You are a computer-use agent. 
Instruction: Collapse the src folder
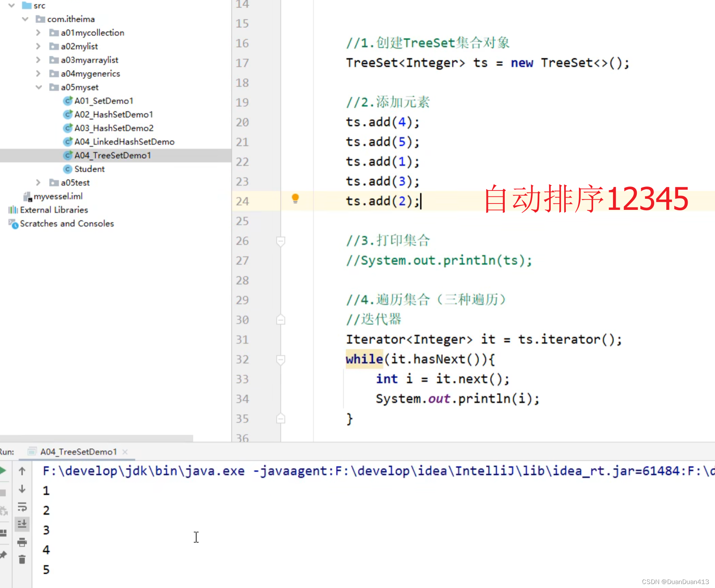12,6
